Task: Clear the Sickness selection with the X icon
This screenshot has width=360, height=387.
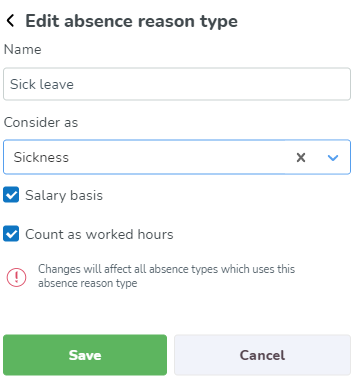Action: [x=301, y=157]
